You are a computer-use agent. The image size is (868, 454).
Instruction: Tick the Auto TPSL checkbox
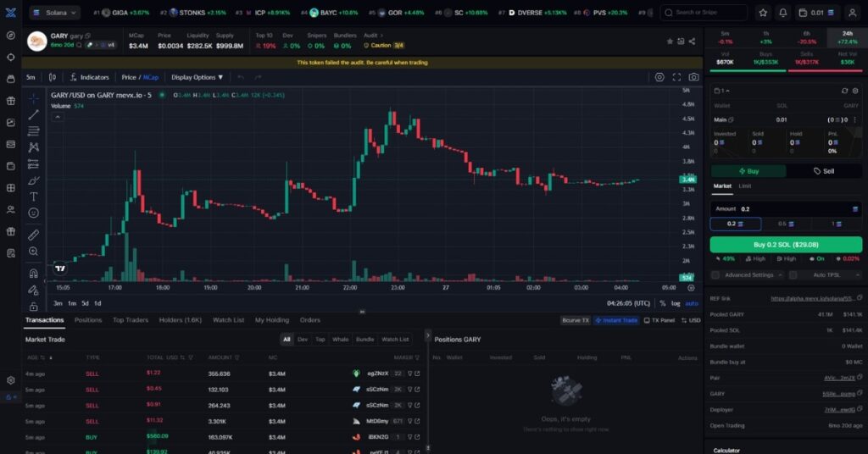coord(793,274)
